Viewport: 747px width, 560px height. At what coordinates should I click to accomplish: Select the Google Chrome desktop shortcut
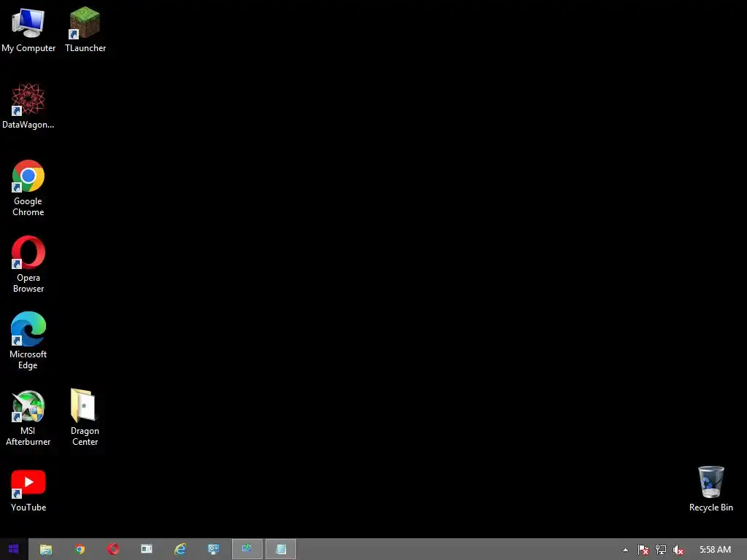[x=28, y=188]
